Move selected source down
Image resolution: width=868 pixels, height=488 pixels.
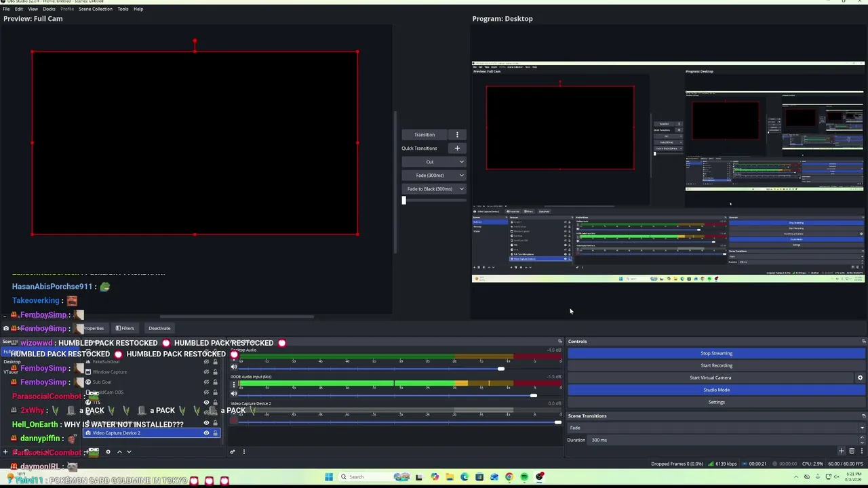[x=129, y=451]
